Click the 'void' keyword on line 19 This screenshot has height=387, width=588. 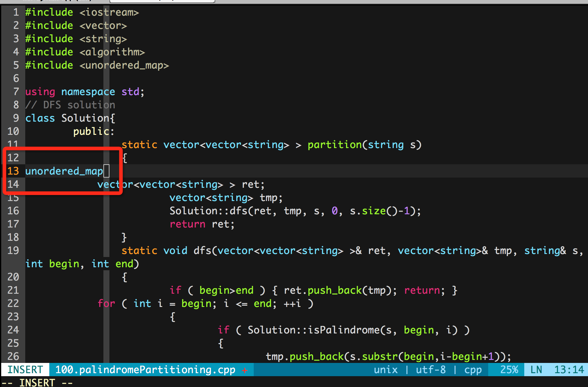(x=175, y=250)
